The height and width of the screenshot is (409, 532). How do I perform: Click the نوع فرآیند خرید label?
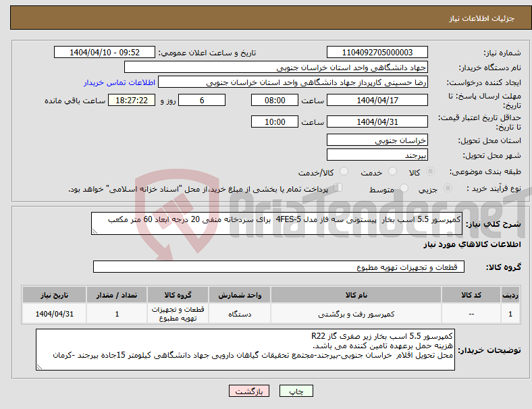(494, 188)
